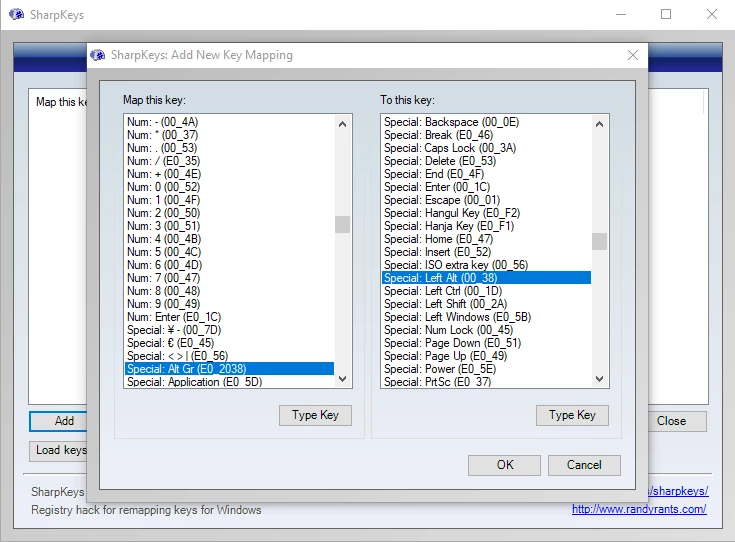Choose 'Special: Insert (E0_52)' in right list

[487, 252]
